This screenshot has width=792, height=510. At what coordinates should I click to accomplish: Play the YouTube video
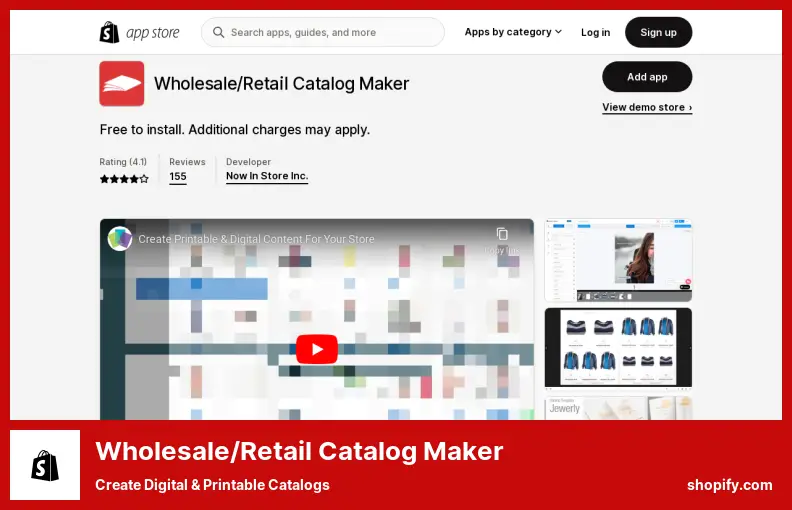tap(317, 349)
